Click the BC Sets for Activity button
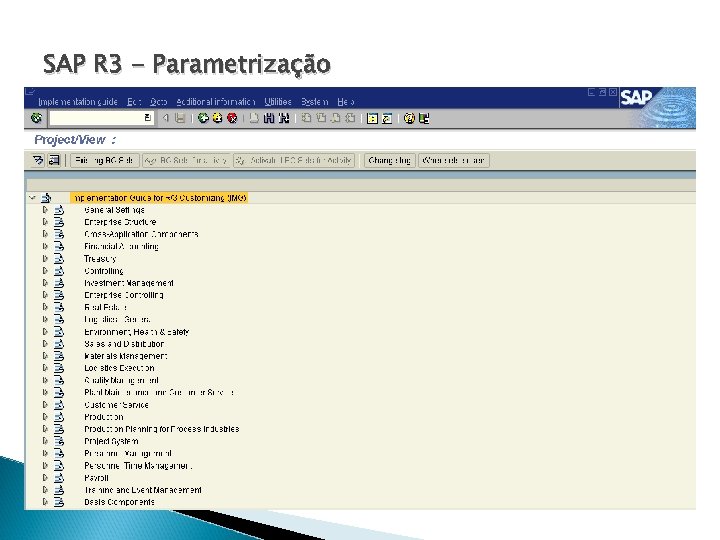The width and height of the screenshot is (720, 540). tap(186, 160)
